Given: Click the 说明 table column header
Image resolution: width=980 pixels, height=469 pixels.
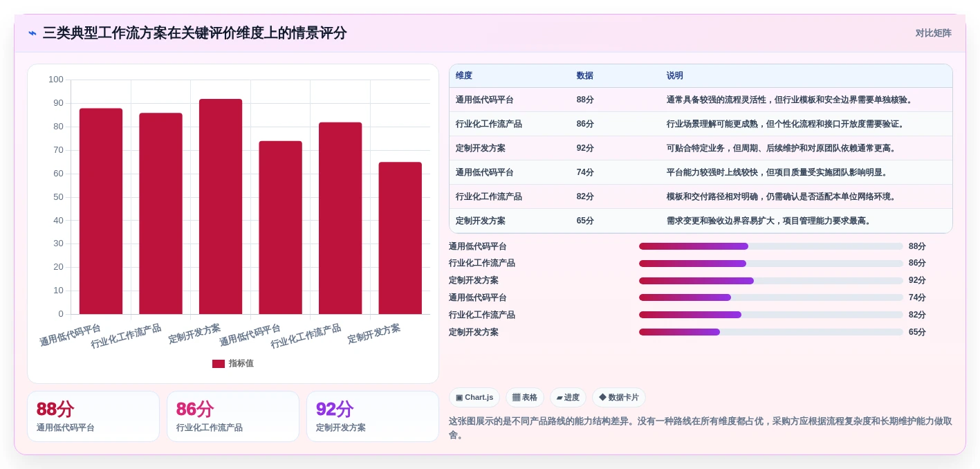Looking at the screenshot, I should pos(675,76).
